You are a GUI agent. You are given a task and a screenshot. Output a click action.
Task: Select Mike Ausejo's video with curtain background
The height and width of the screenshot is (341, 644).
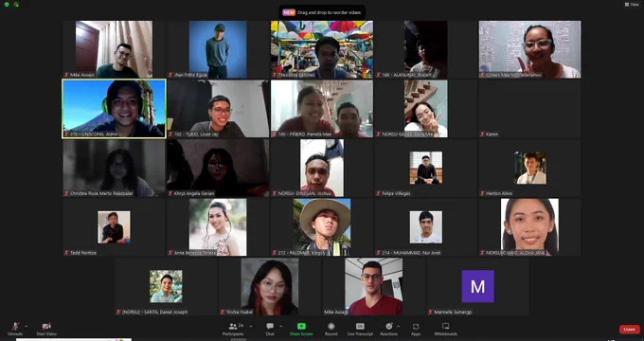114,49
